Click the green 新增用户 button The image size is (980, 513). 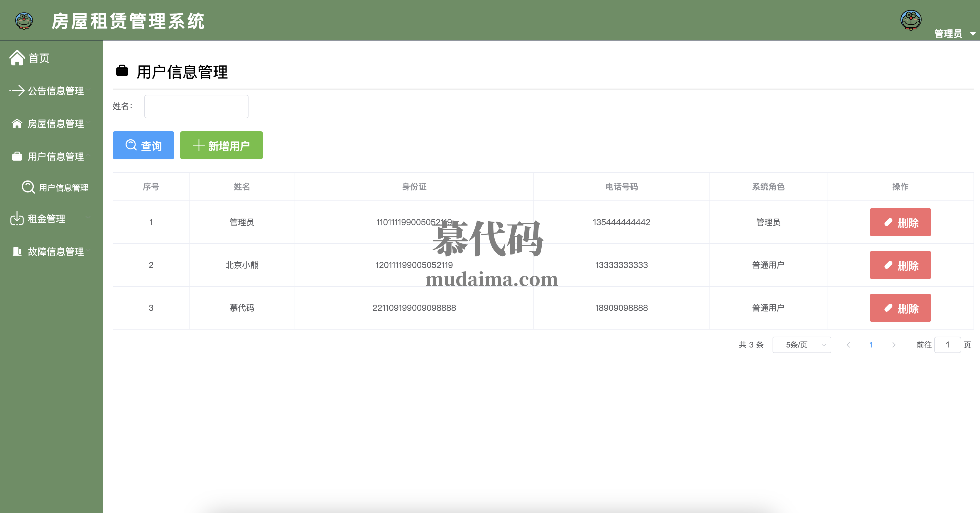[221, 145]
